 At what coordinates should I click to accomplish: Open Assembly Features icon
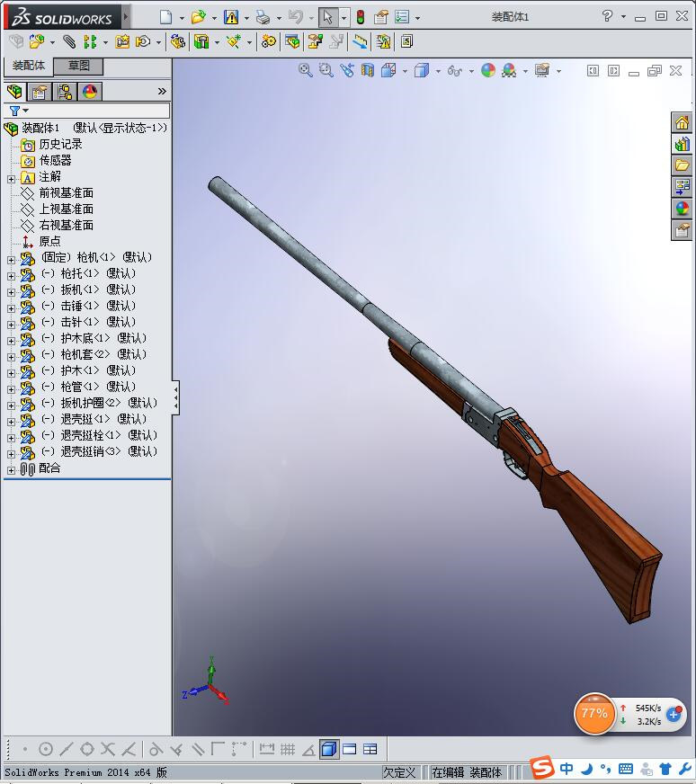point(201,41)
